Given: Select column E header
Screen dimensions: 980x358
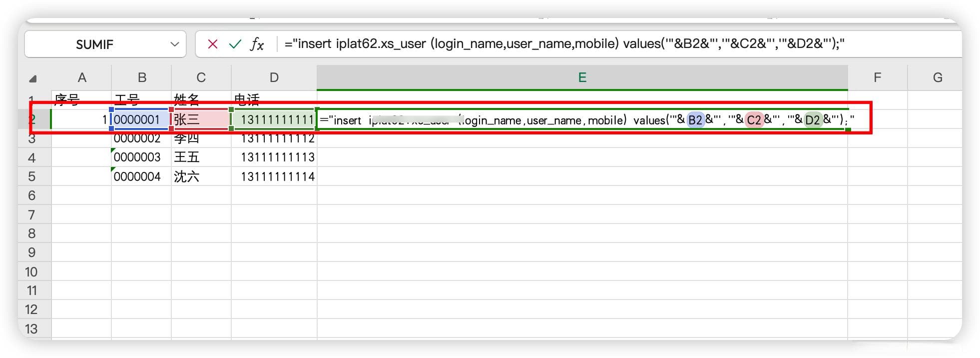Looking at the screenshot, I should point(582,77).
